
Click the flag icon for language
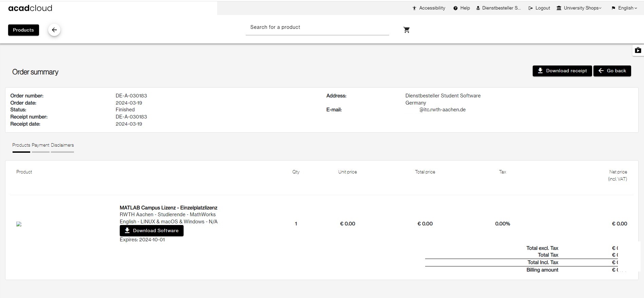(613, 8)
